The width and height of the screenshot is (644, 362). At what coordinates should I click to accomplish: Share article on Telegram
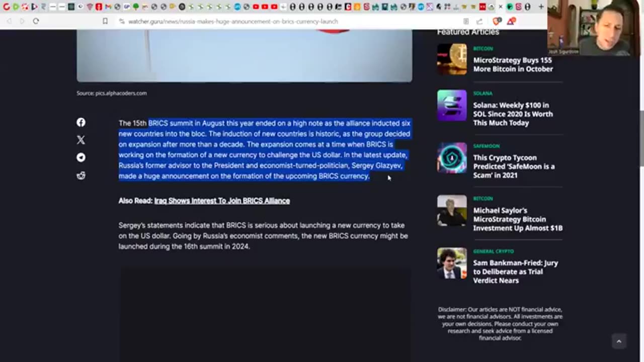point(81,157)
